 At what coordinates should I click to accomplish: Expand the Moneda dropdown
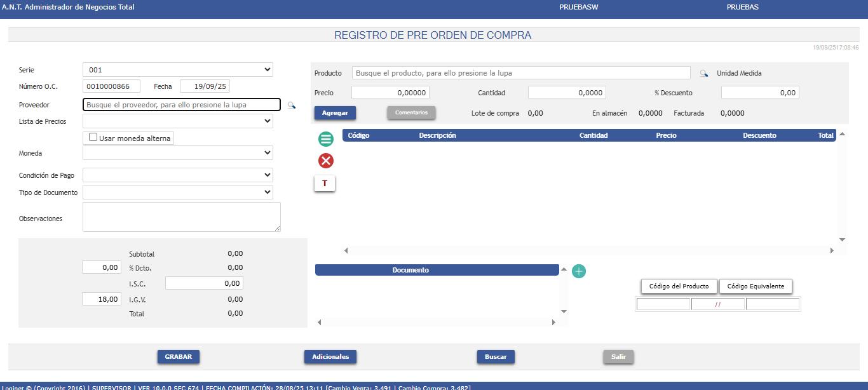178,153
